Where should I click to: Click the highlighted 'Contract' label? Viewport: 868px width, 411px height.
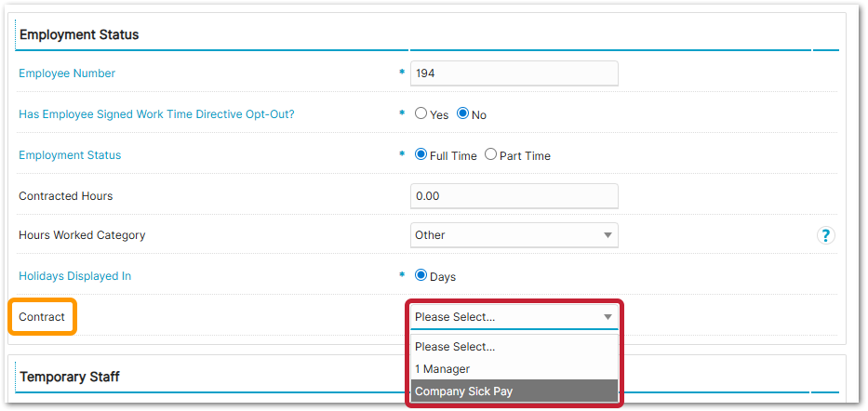click(x=43, y=317)
